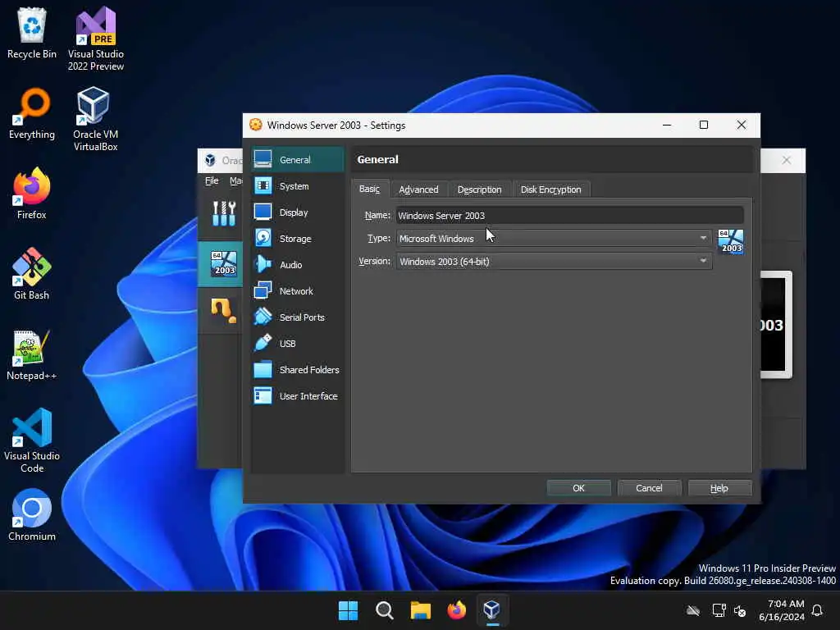The width and height of the screenshot is (840, 630).
Task: Close the VirtualBox Manager window
Action: pos(786,160)
